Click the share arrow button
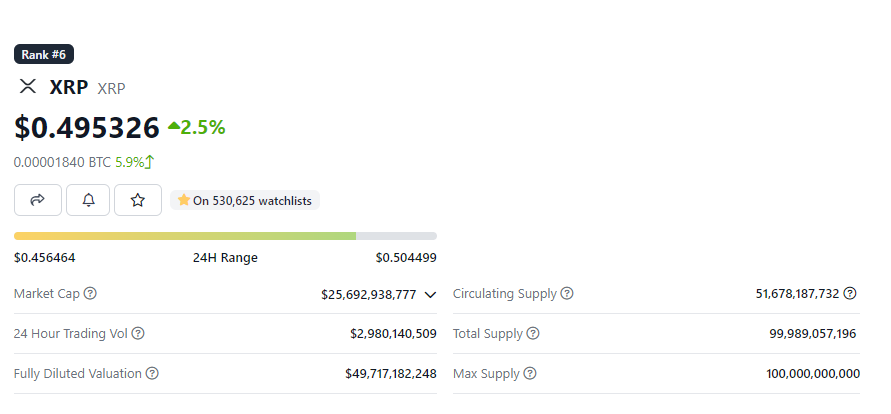891x414 pixels. coord(38,200)
